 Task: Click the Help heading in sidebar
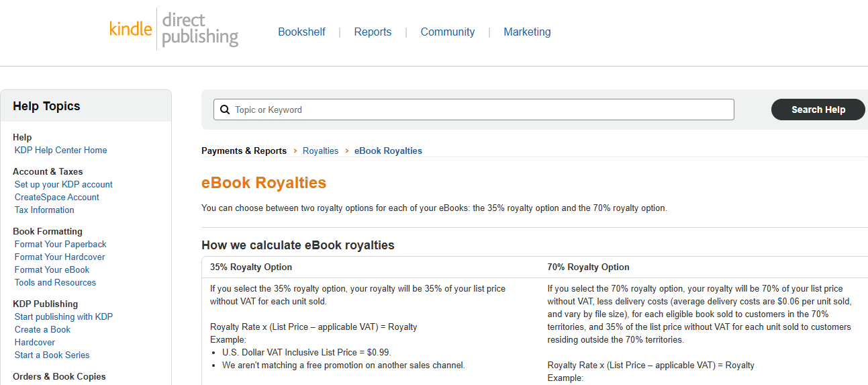click(x=22, y=137)
